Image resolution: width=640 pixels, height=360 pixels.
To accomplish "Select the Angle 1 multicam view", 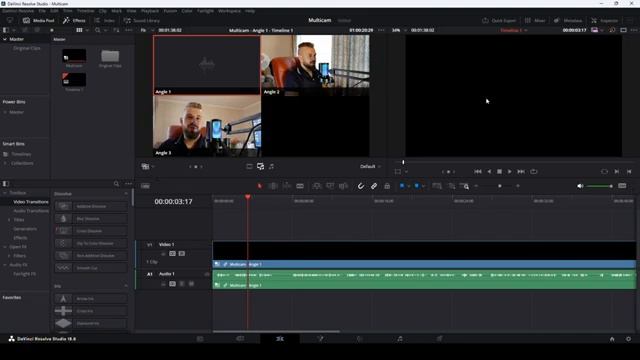I will click(x=207, y=65).
